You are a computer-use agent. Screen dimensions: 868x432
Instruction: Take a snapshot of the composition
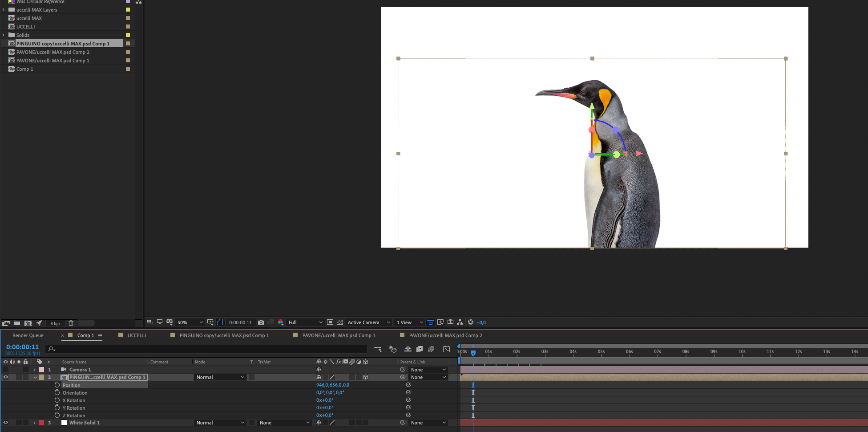tap(261, 322)
